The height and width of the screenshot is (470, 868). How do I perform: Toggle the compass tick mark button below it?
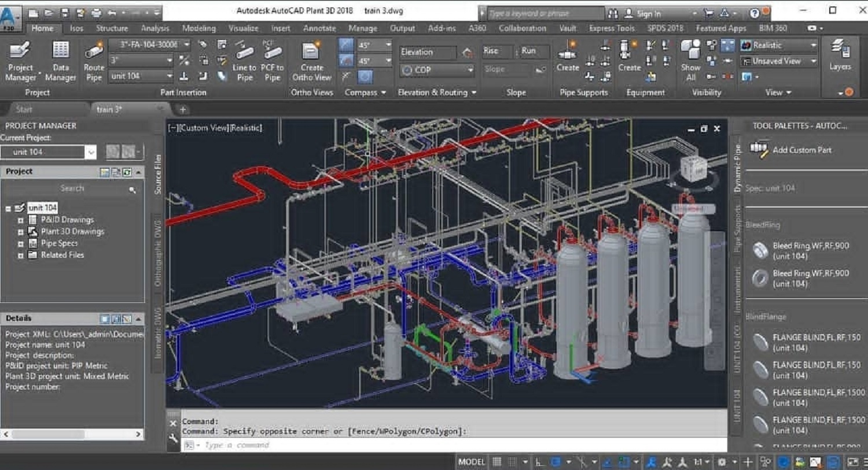tap(346, 60)
